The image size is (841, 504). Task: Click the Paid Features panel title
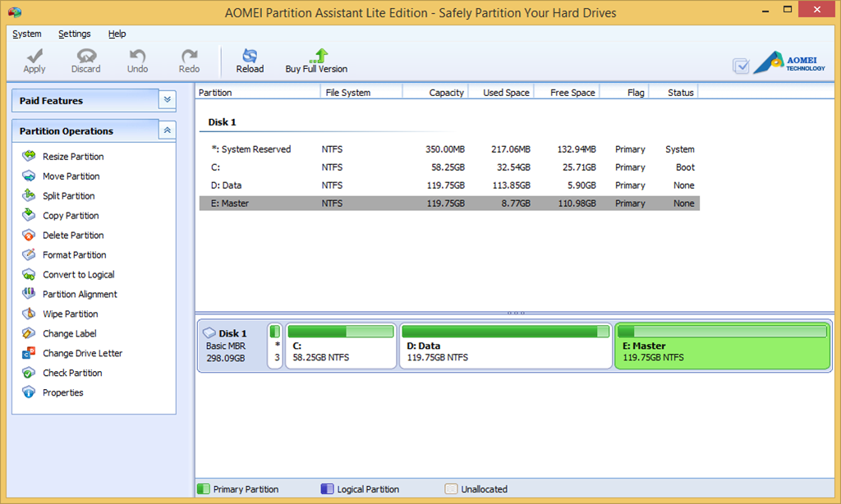[51, 101]
